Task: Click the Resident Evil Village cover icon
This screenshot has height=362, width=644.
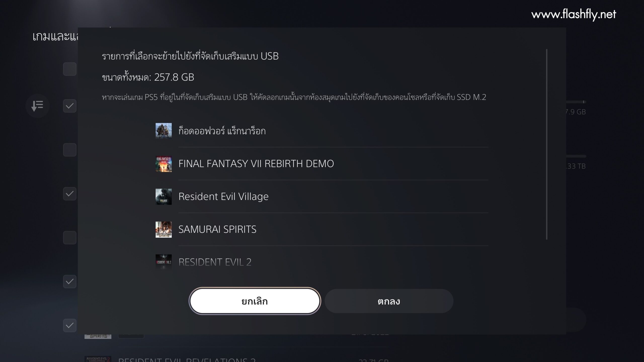Action: click(x=164, y=197)
